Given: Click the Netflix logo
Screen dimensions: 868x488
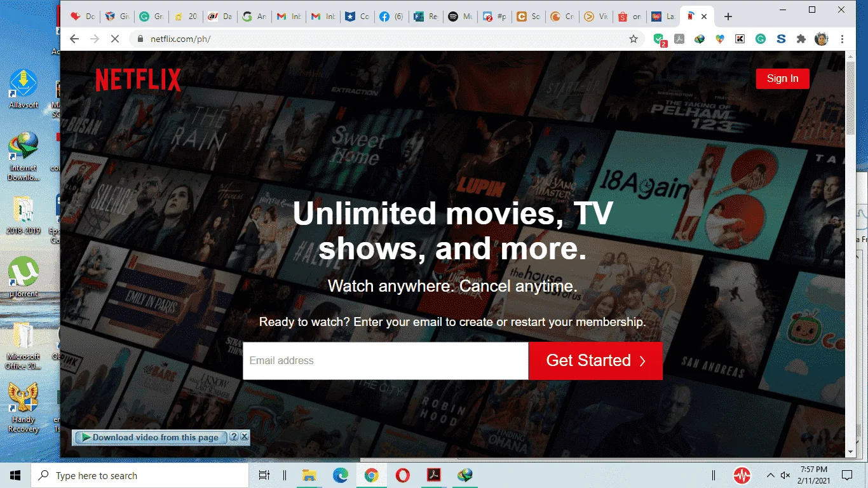Looking at the screenshot, I should click(x=138, y=80).
